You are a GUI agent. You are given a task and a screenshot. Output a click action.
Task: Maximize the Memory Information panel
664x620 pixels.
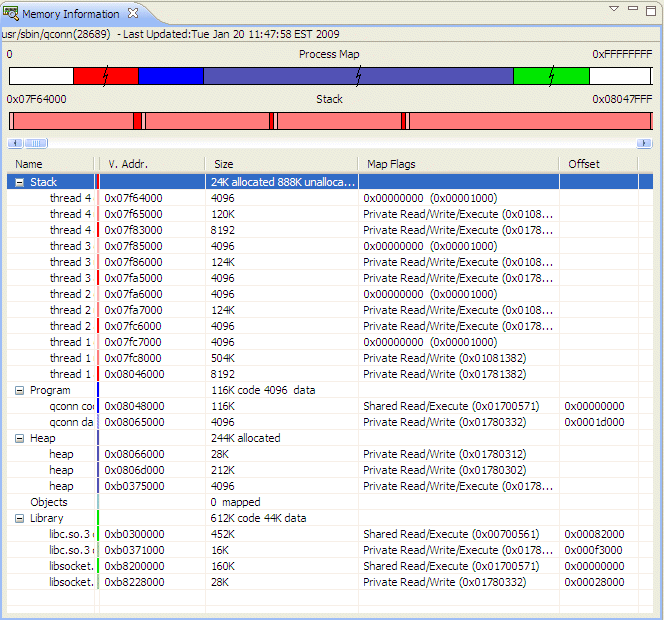point(651,9)
